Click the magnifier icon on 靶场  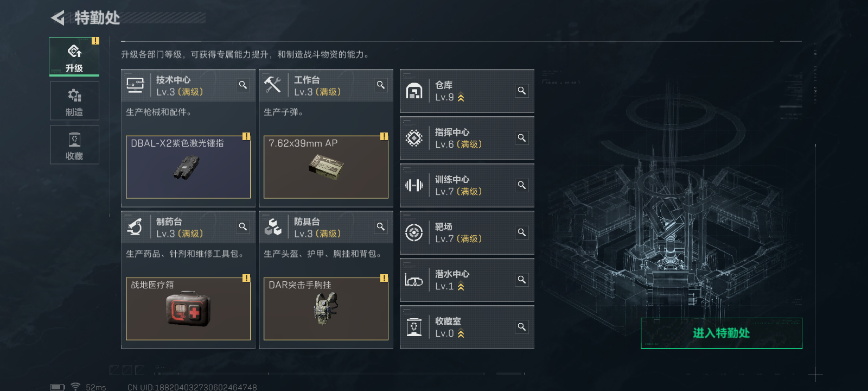pyautogui.click(x=522, y=232)
